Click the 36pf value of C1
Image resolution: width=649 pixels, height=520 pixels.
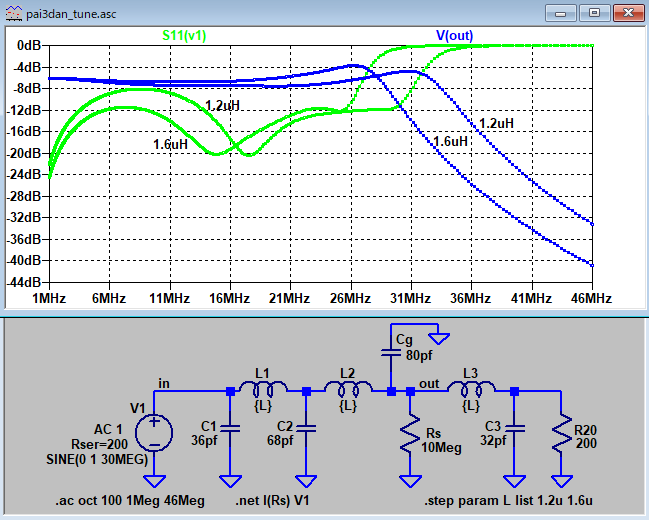click(204, 440)
